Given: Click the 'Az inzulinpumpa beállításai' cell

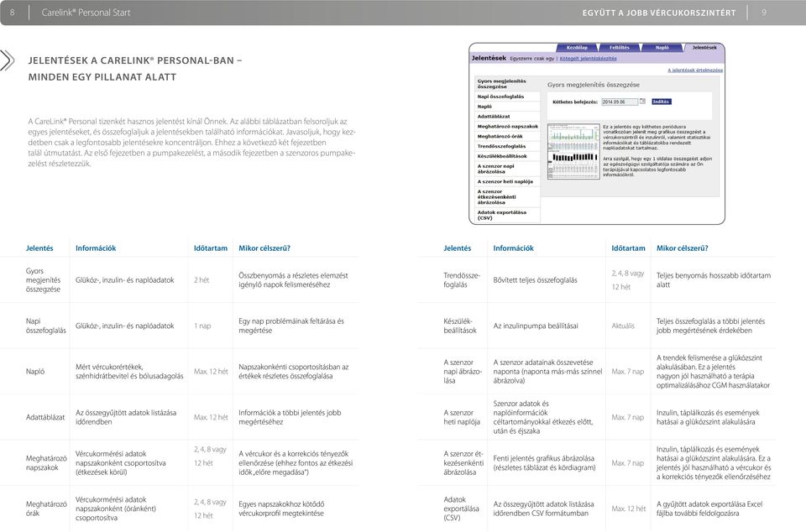Looking at the screenshot, I should click(x=536, y=326).
